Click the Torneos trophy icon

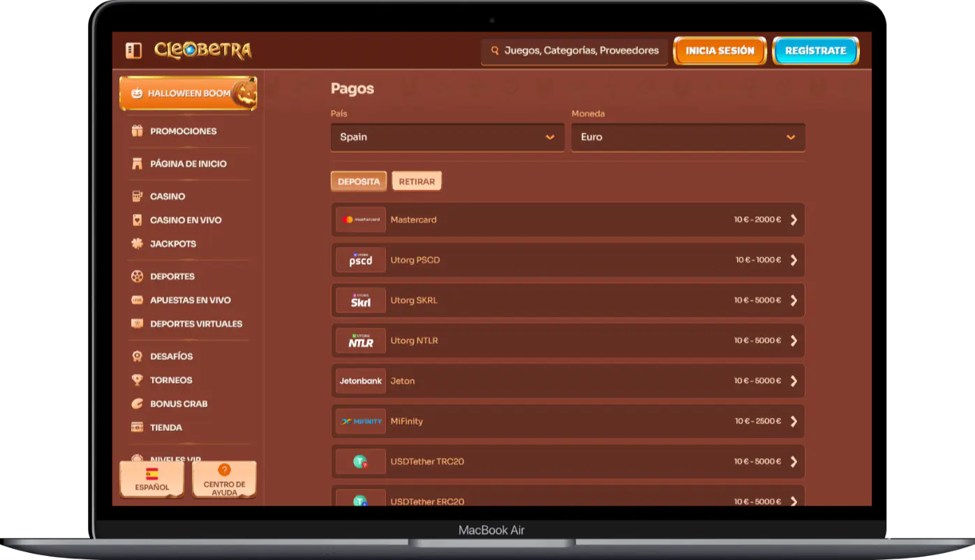click(137, 380)
